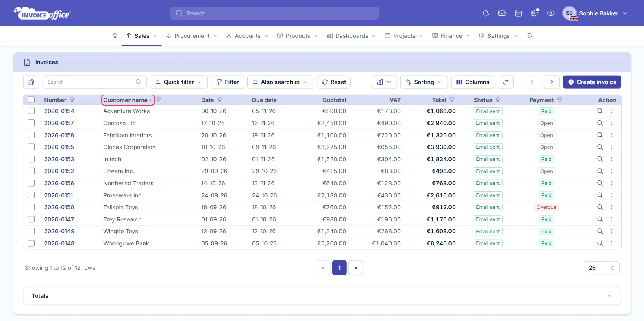The image size is (644, 321).
Task: Expand the Totals panel
Action: pos(322,296)
